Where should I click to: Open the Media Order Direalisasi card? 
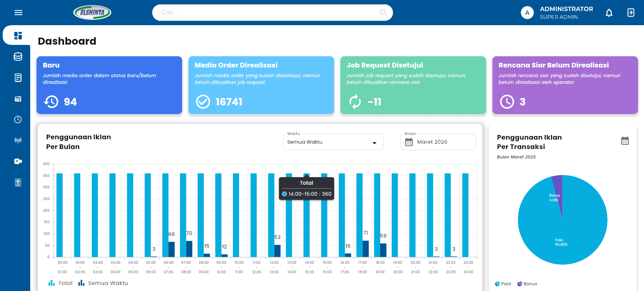point(261,85)
